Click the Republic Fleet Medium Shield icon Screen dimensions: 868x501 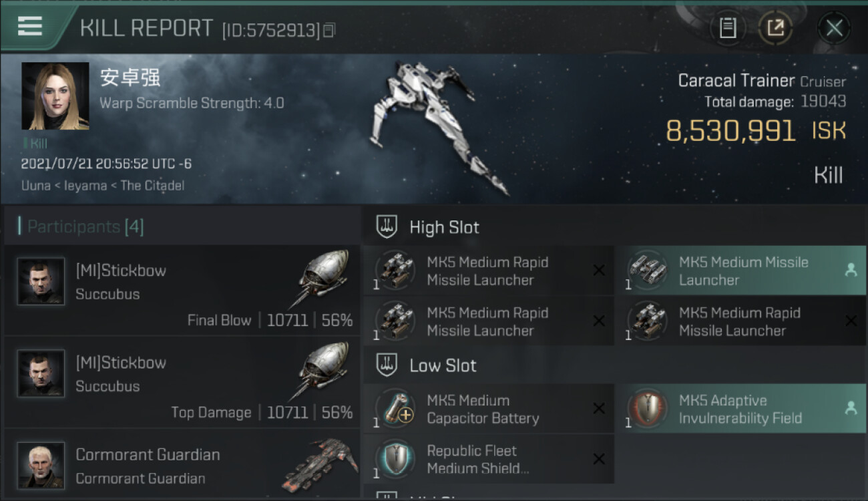click(x=395, y=459)
